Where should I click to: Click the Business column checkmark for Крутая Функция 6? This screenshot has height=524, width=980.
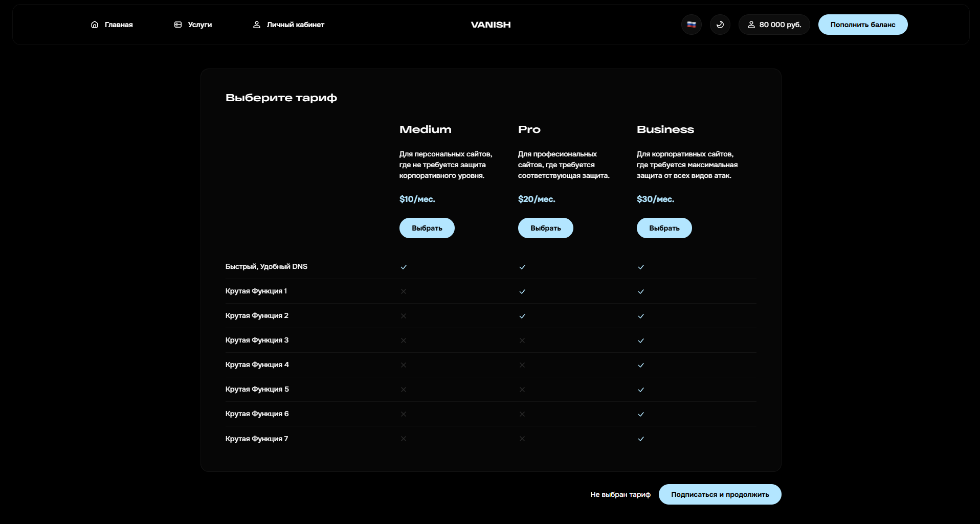pyautogui.click(x=640, y=414)
